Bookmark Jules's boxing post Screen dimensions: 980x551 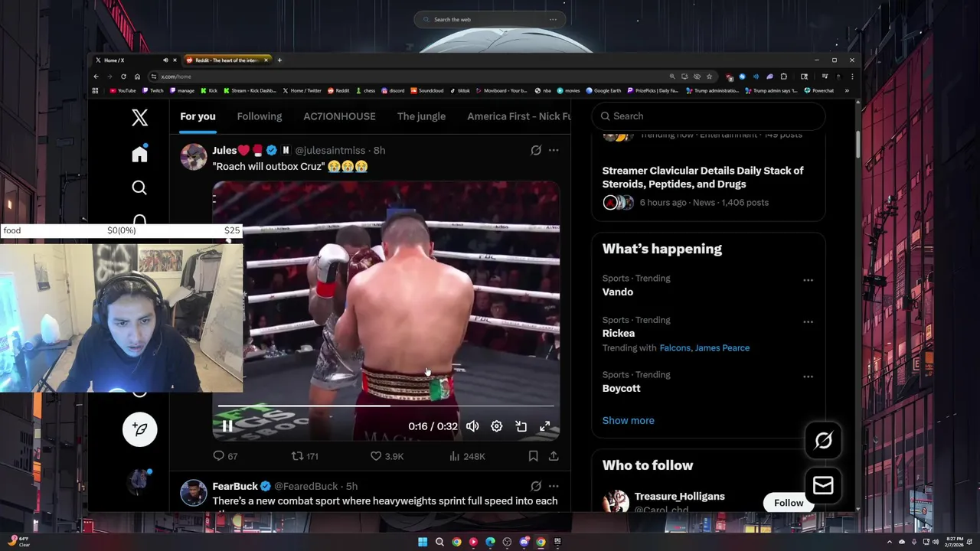[x=533, y=456]
